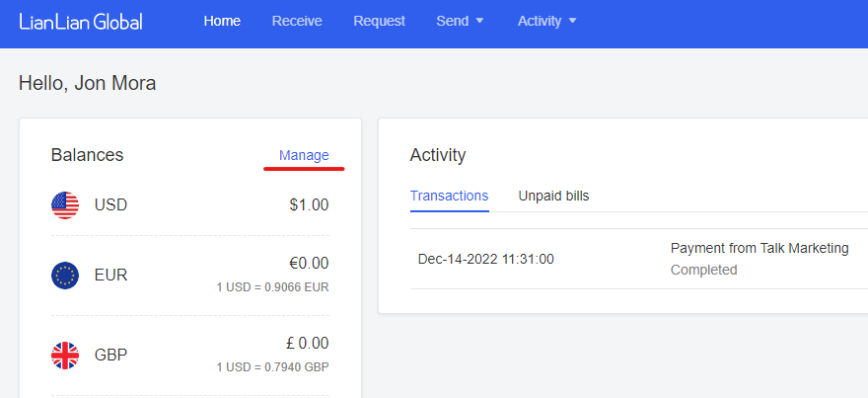Image resolution: width=868 pixels, height=398 pixels.
Task: Open the Send menu
Action: click(x=453, y=21)
